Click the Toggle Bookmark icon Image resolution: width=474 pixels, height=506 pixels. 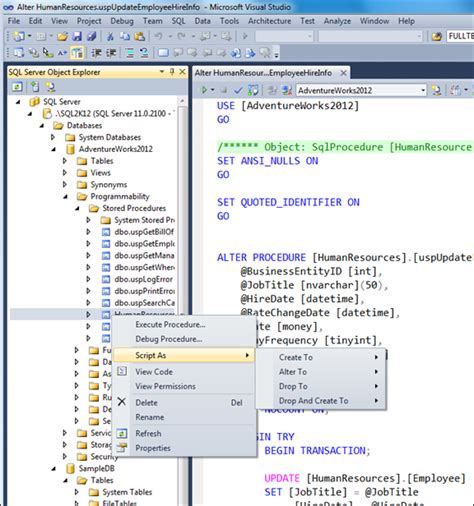tap(163, 53)
